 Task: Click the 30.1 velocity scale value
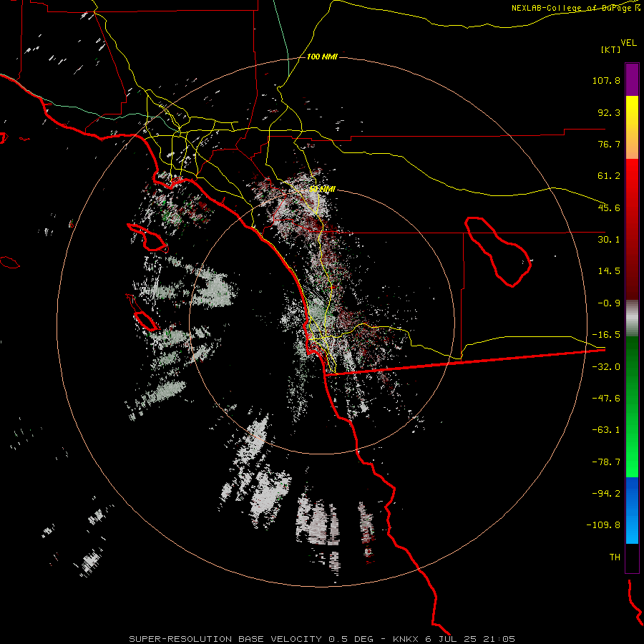tap(609, 240)
